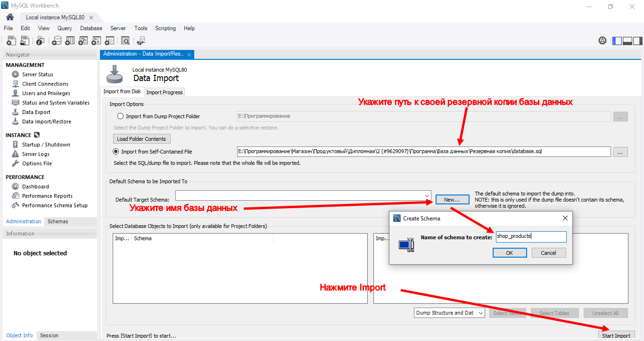Screen dimensions: 644x341
Task: Switch to the Administration tab
Action: click(x=24, y=221)
